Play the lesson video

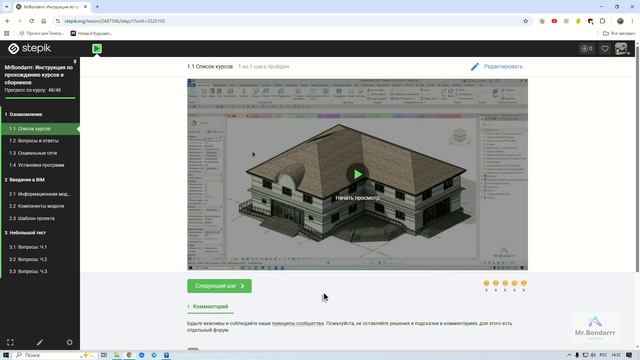pos(358,174)
